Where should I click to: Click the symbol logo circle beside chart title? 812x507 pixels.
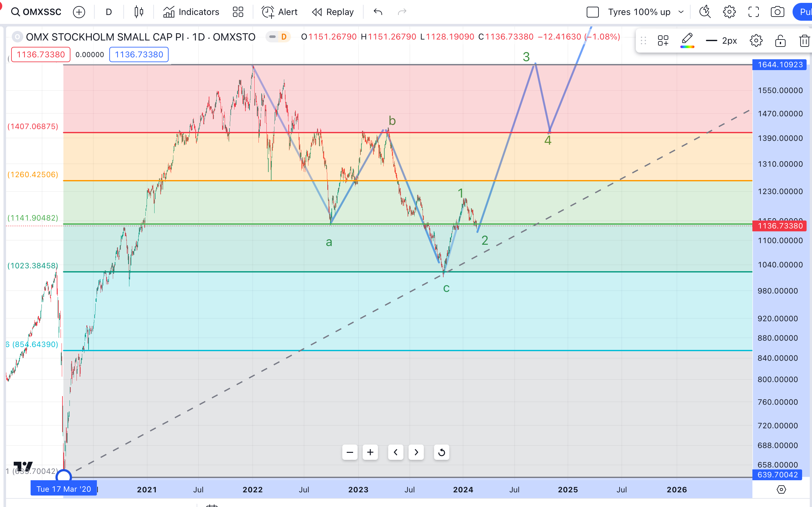coord(17,37)
